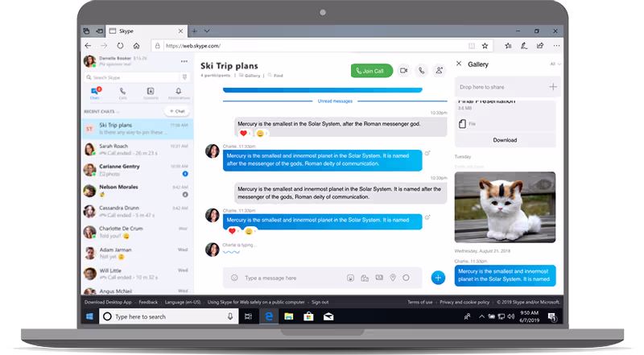Attach files using the add files icon
The image size is (644, 355).
(365, 278)
